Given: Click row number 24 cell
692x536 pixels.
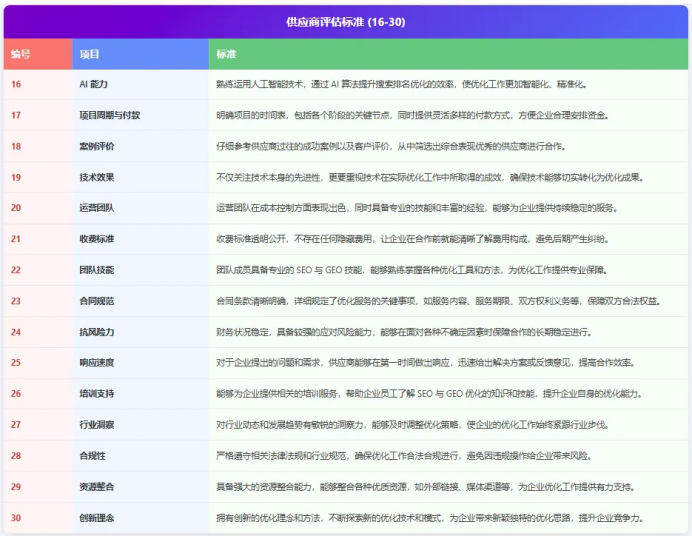Looking at the screenshot, I should 16,332.
